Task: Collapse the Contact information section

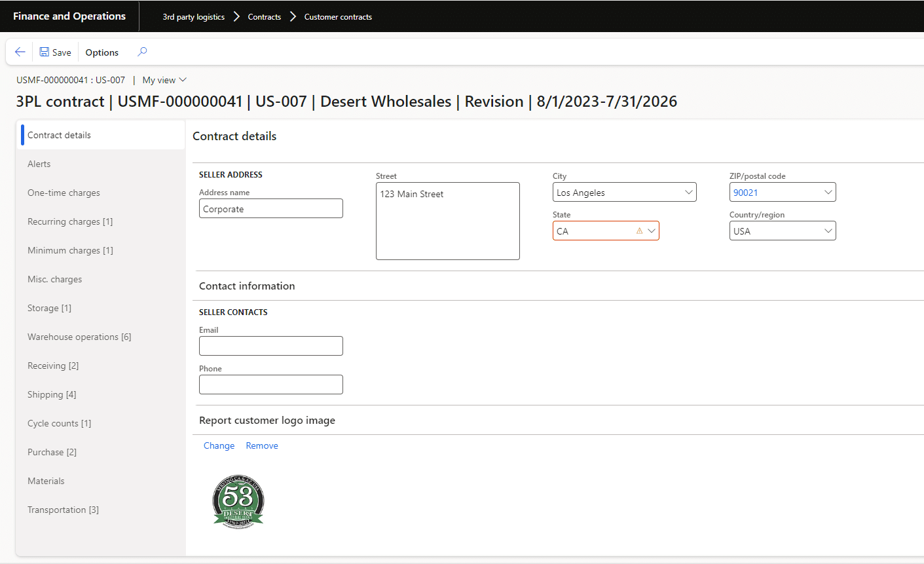Action: [x=247, y=286]
